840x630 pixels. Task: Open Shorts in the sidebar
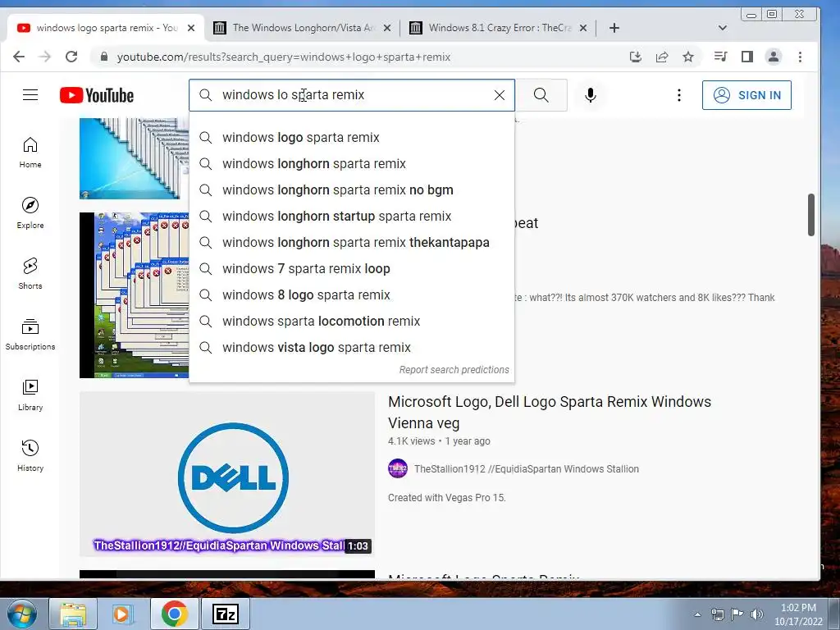point(30,274)
